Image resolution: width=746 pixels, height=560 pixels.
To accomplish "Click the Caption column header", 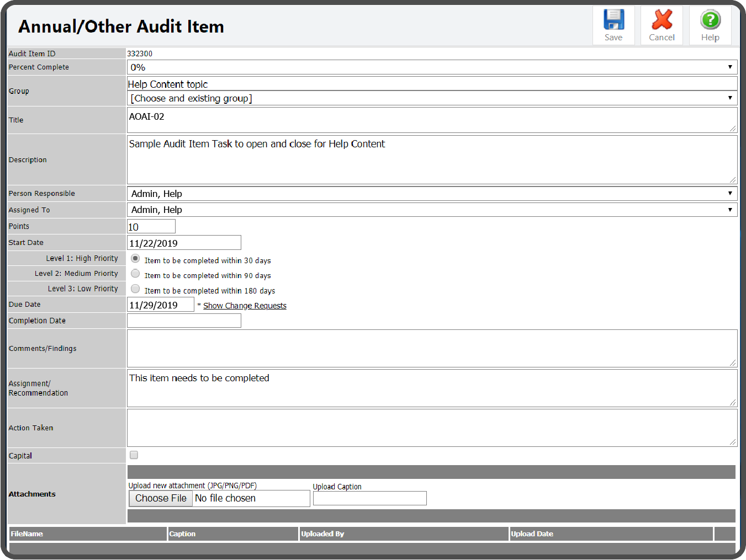I will pos(233,534).
